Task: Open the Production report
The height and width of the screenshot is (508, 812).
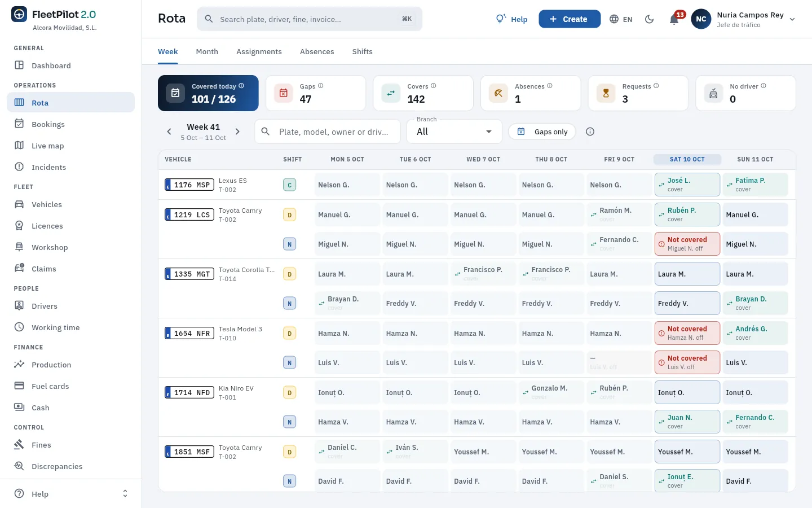Action: pyautogui.click(x=70, y=365)
